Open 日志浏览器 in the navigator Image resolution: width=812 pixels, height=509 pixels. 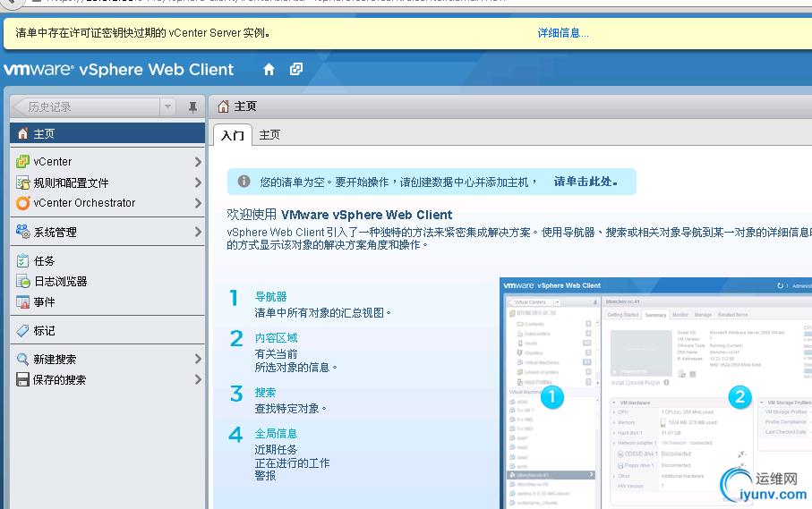(x=60, y=282)
